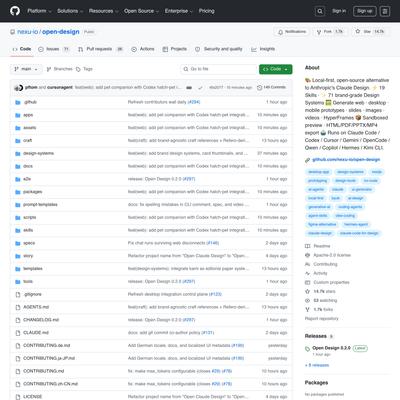Click the Open Design release tag icon

tap(307, 349)
